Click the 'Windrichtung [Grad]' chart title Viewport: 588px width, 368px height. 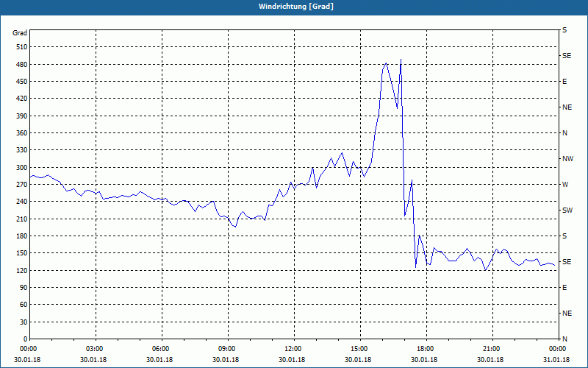296,7
